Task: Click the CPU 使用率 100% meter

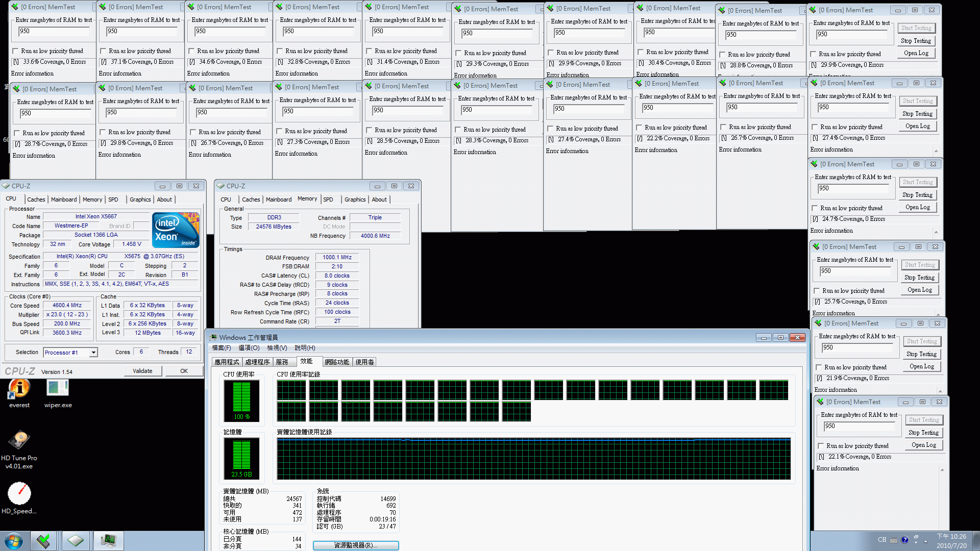Action: tap(241, 400)
